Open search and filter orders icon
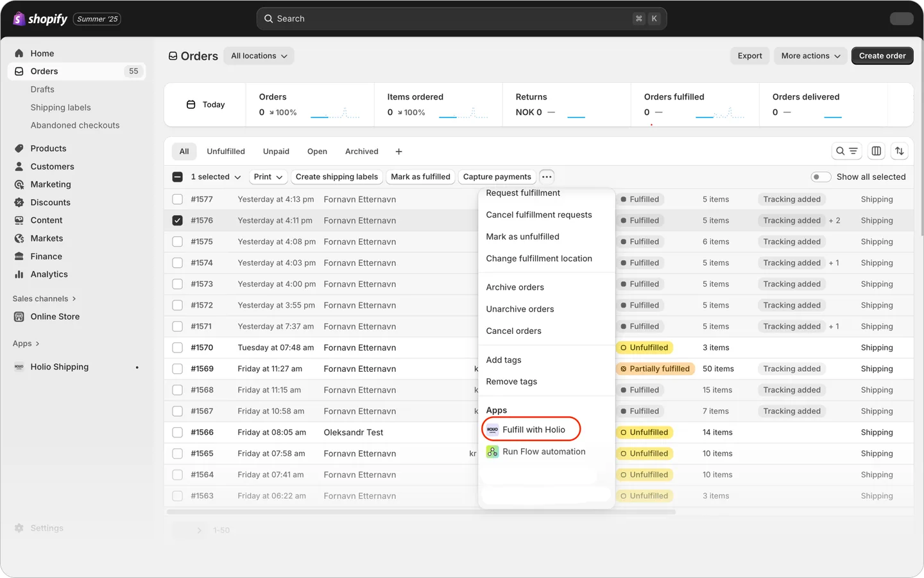The width and height of the screenshot is (924, 578). [x=846, y=151]
